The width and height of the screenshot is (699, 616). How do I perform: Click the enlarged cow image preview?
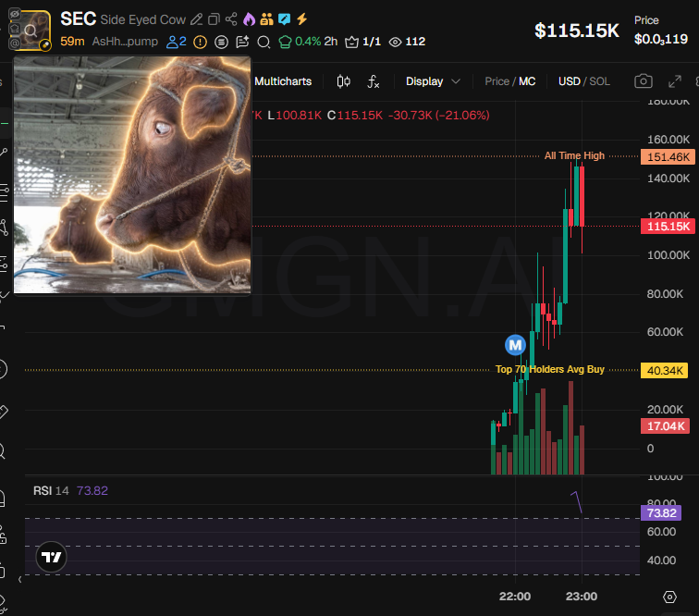pos(132,175)
